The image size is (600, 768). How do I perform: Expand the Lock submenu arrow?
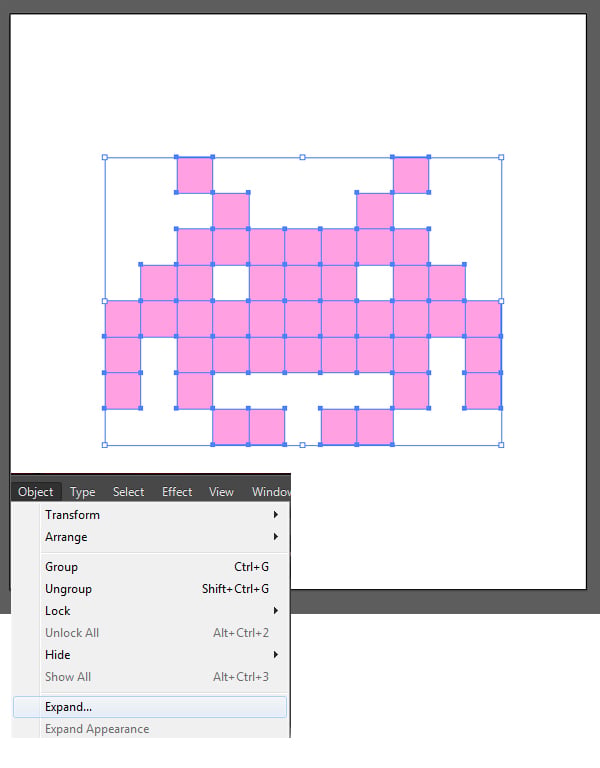point(276,610)
